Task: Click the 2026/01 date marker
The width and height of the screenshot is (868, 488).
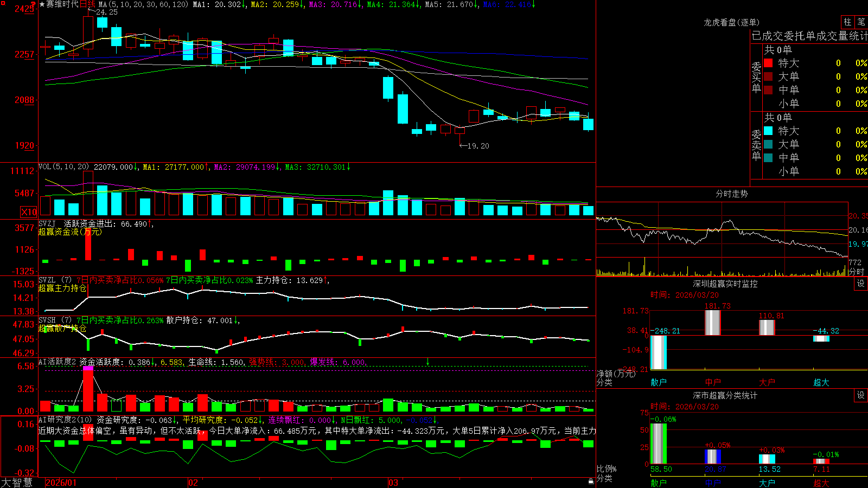Action: [61, 483]
